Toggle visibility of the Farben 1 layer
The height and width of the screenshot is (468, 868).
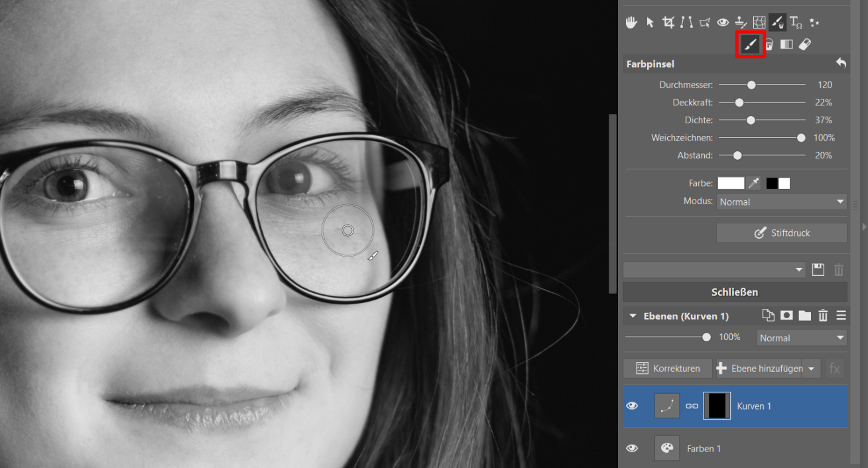(632, 449)
